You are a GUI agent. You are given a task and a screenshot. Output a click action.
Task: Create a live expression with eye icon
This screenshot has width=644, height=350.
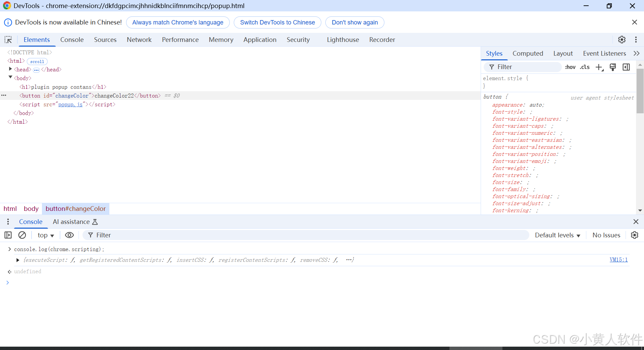[69, 235]
